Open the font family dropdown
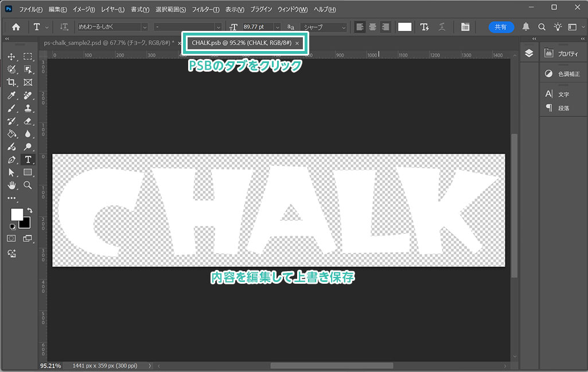Image resolution: width=588 pixels, height=372 pixels. pyautogui.click(x=144, y=27)
